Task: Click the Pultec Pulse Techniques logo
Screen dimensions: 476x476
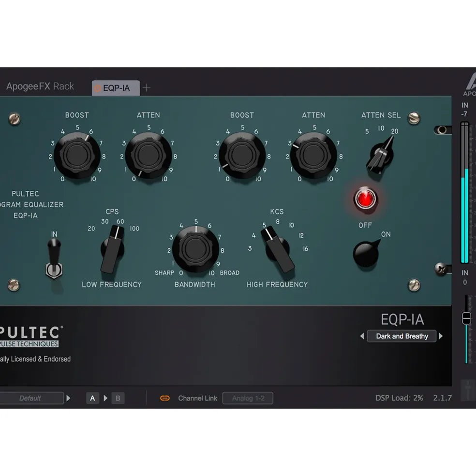Action: (x=30, y=336)
